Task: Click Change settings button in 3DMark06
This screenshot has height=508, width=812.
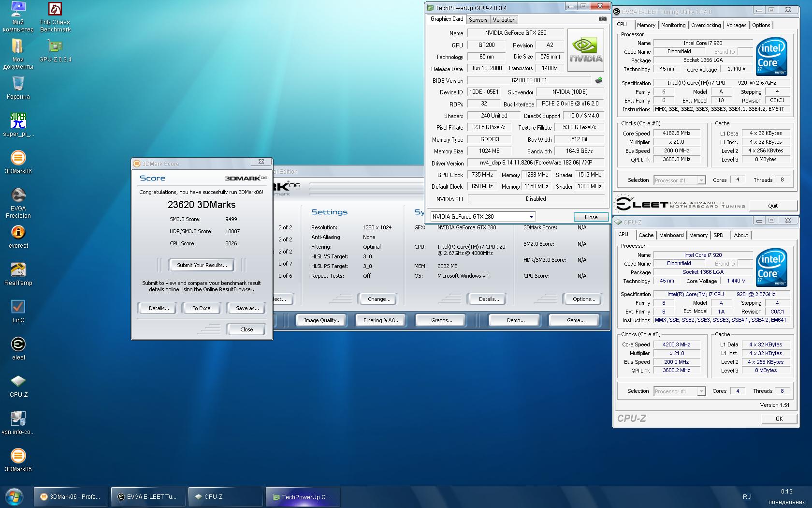Action: (x=379, y=299)
